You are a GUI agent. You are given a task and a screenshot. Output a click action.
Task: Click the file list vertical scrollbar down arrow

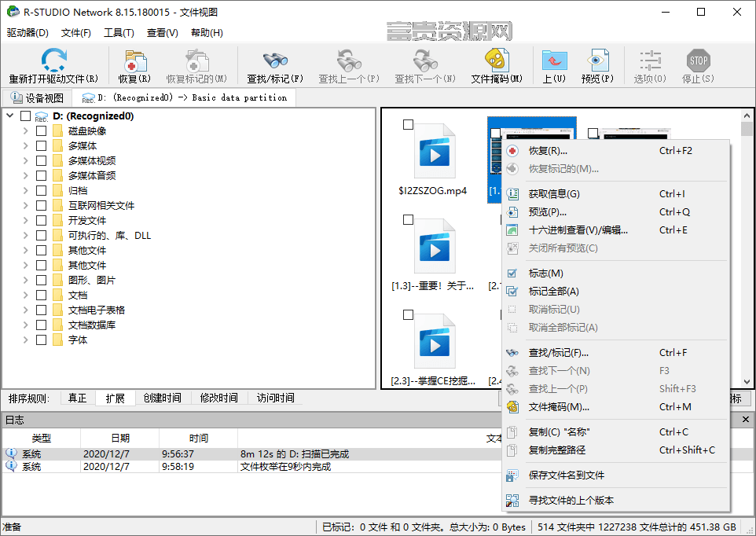pyautogui.click(x=747, y=382)
